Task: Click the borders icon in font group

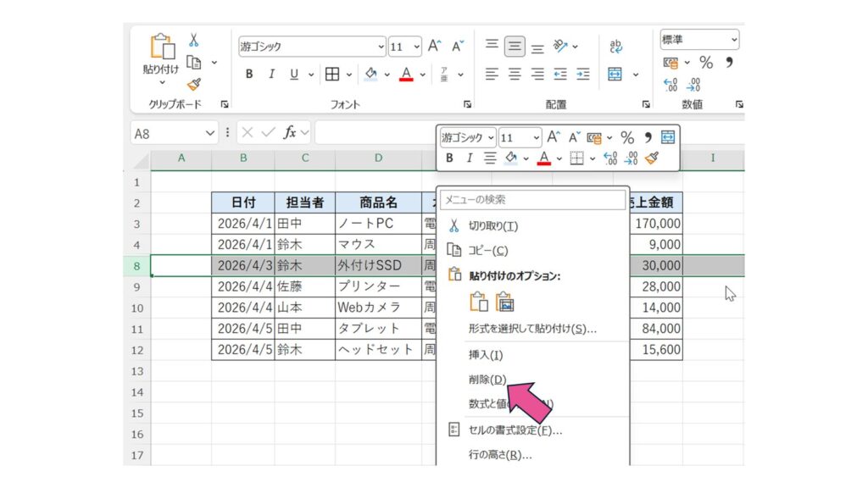Action: (333, 74)
